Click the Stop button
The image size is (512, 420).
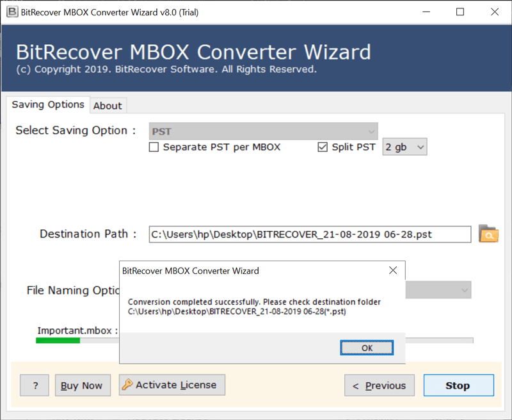[458, 385]
